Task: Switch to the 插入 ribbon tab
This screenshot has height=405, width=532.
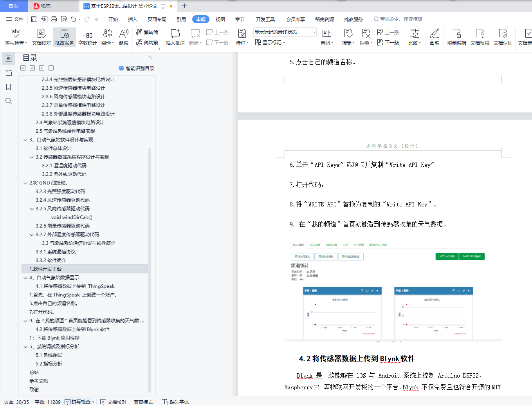Action: click(x=133, y=19)
